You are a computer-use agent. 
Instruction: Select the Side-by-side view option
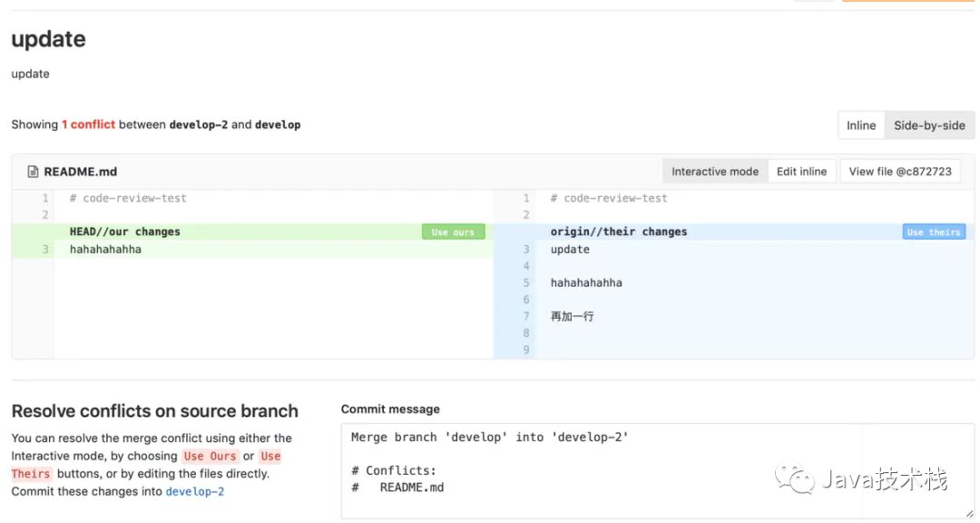[x=929, y=125]
